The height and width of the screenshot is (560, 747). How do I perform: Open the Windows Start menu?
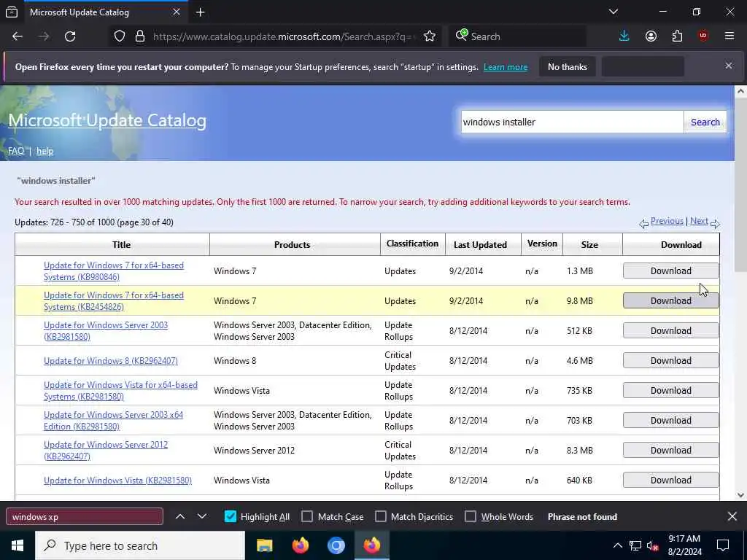tap(18, 545)
